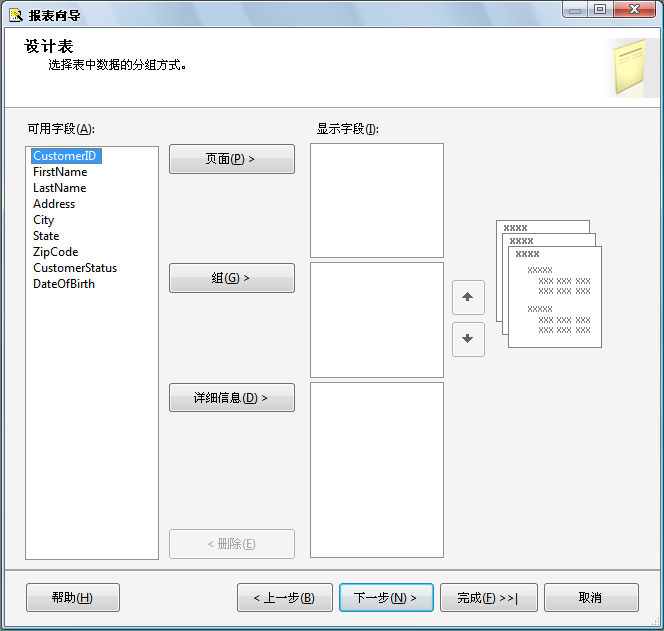Cancel the wizard with 取消 button
This screenshot has height=631, width=664.
coord(591,598)
